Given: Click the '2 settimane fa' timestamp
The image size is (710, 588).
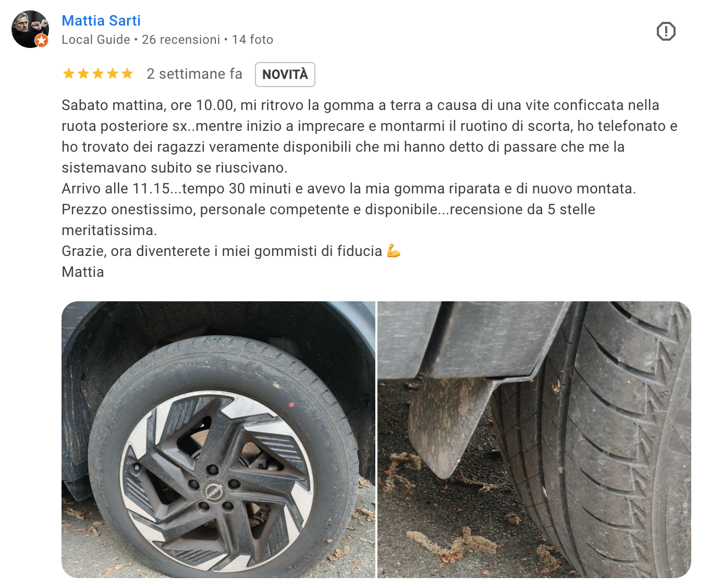Looking at the screenshot, I should pyautogui.click(x=194, y=74).
